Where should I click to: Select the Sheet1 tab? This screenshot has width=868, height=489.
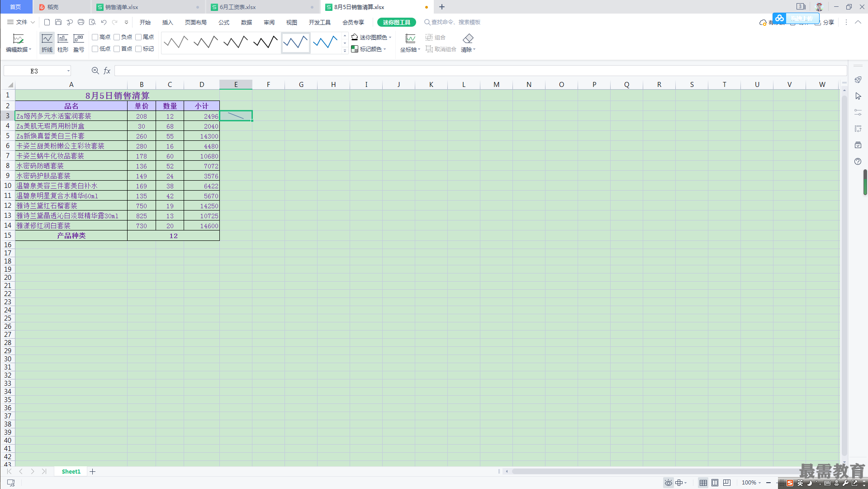[71, 471]
